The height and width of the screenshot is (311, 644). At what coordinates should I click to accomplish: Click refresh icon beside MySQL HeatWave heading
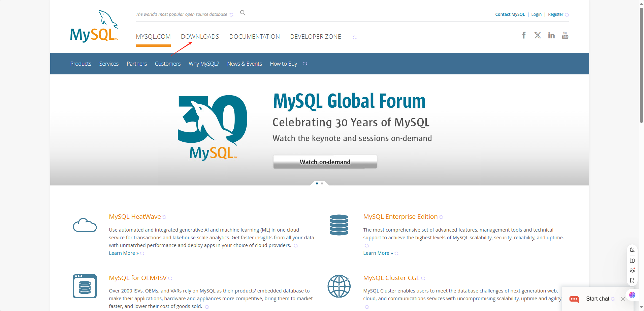pos(164,217)
